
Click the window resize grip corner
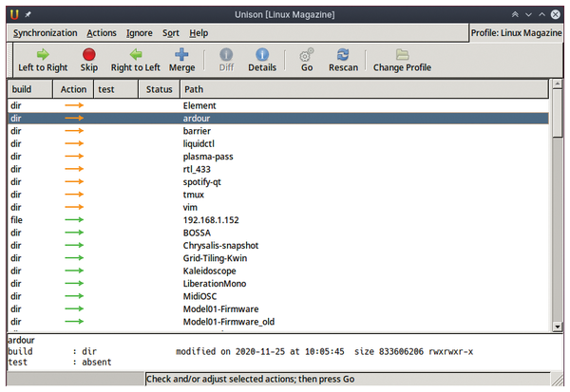click(558, 380)
